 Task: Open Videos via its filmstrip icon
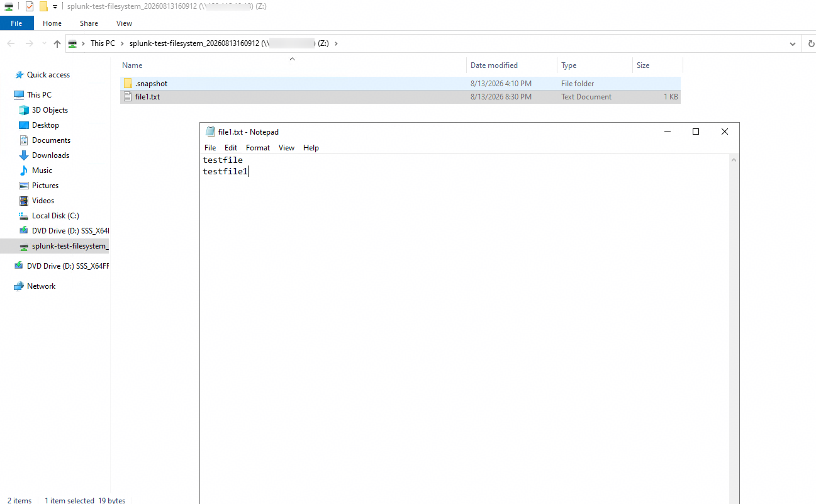(24, 201)
